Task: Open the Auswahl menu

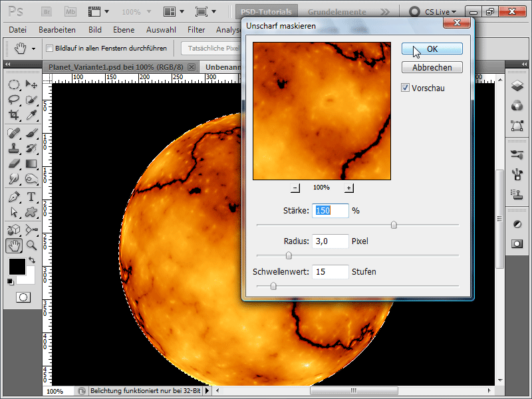Action: (x=161, y=30)
